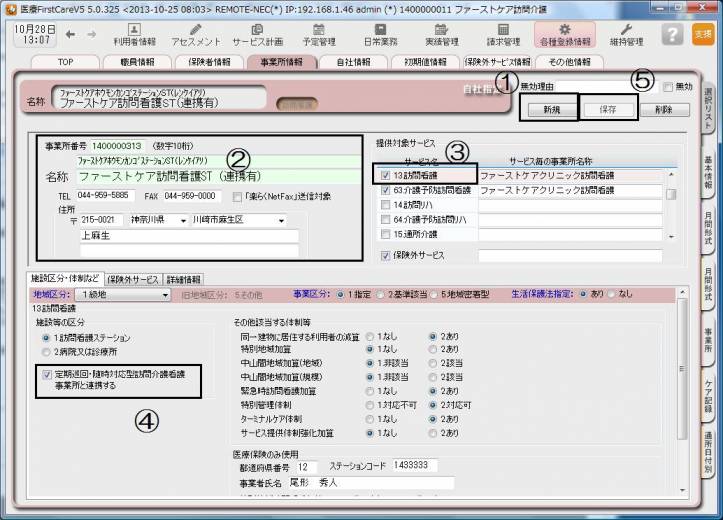This screenshot has width=723, height=520.
Task: Expand the 地域区分 1級地 dropdown
Action: pyautogui.click(x=165, y=295)
